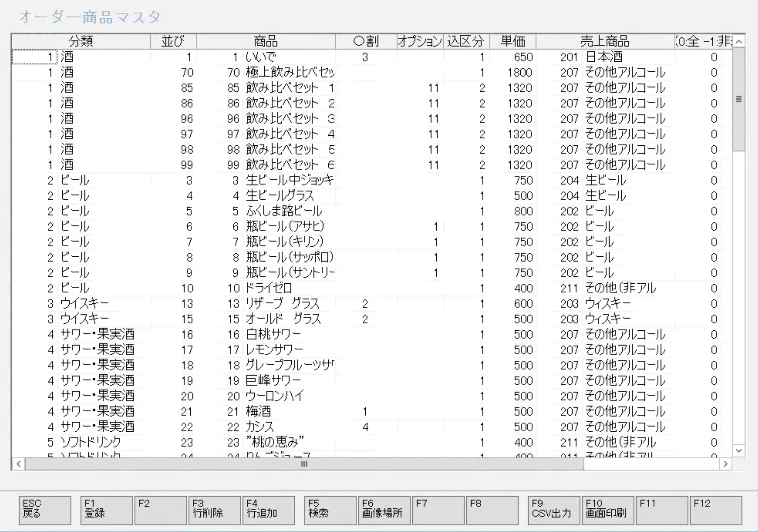758x532 pixels.
Task: Select the 生ビール中ジョッキ product cell
Action: [289, 180]
